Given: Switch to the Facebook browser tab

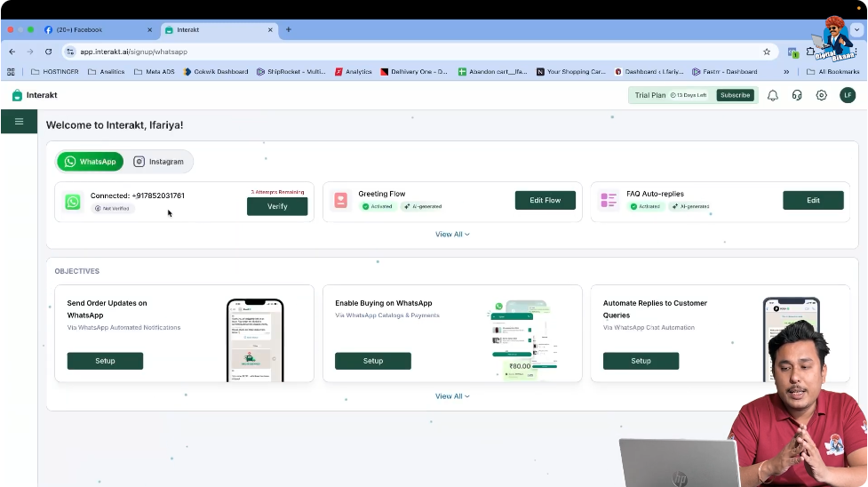Looking at the screenshot, I should point(98,30).
